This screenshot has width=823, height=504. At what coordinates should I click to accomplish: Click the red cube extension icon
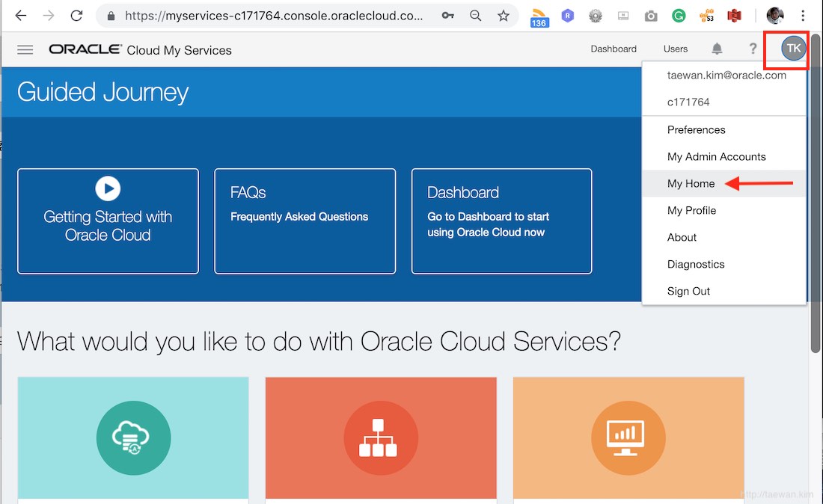point(734,16)
